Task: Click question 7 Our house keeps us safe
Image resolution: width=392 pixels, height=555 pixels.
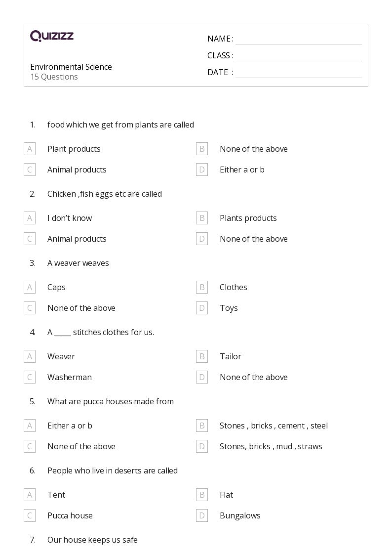Action: [93, 540]
